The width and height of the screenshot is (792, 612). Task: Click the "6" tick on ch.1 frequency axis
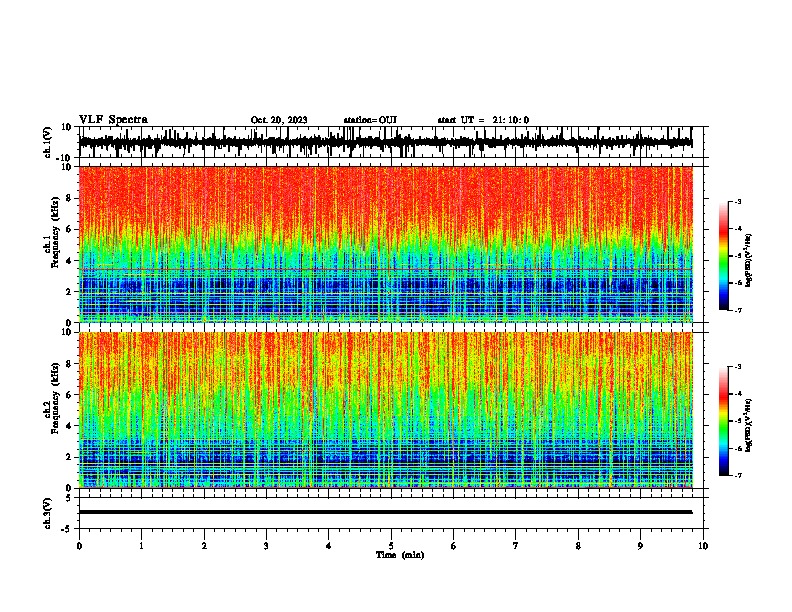[69, 229]
